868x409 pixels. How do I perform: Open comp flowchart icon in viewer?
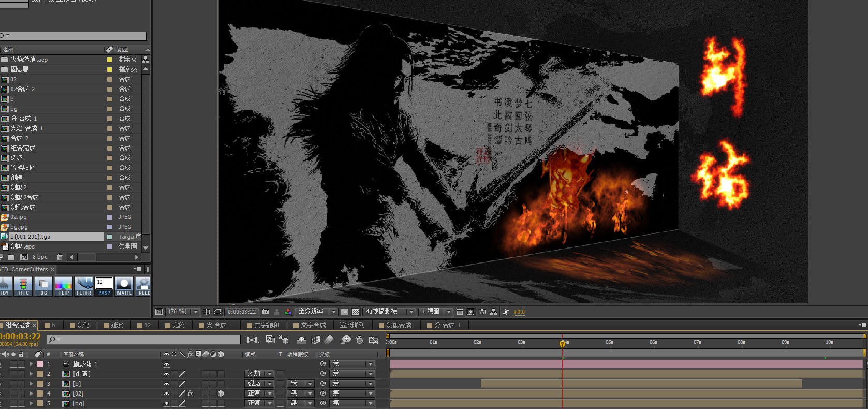pyautogui.click(x=494, y=312)
